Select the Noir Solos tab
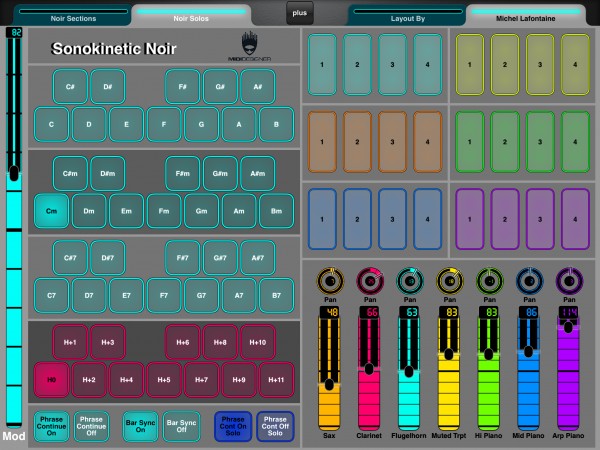 tap(191, 15)
